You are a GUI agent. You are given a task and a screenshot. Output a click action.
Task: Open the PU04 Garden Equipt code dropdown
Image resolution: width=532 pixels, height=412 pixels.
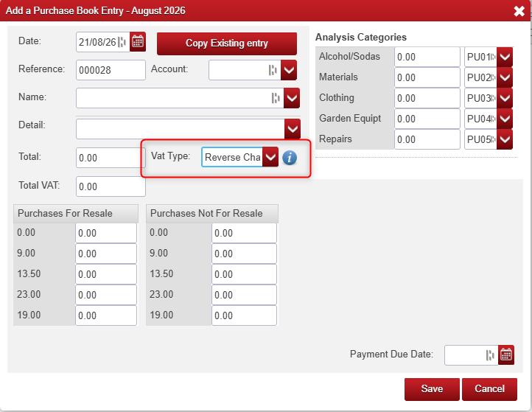505,119
